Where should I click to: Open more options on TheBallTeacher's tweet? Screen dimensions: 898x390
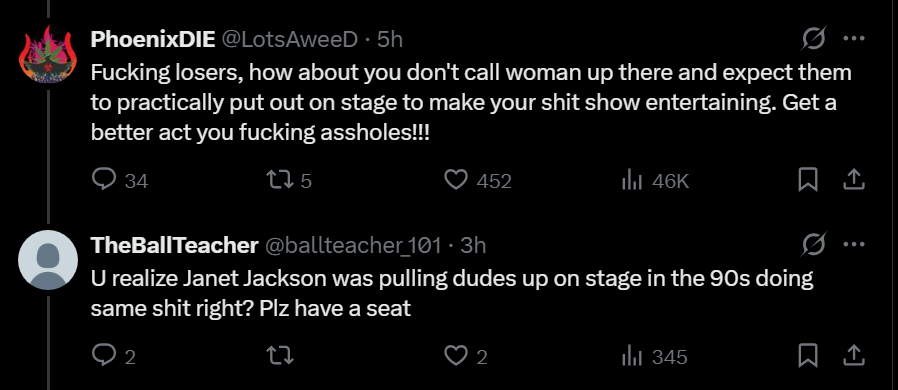pos(854,245)
